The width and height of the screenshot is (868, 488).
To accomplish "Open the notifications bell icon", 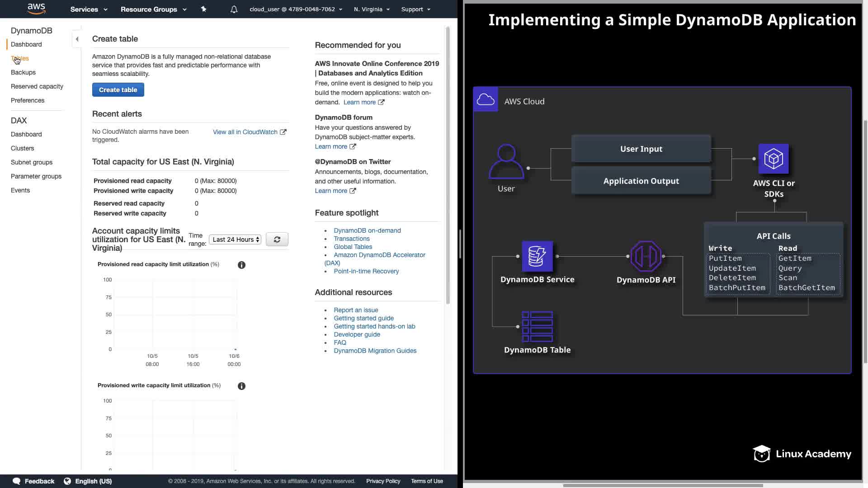I will click(x=234, y=9).
